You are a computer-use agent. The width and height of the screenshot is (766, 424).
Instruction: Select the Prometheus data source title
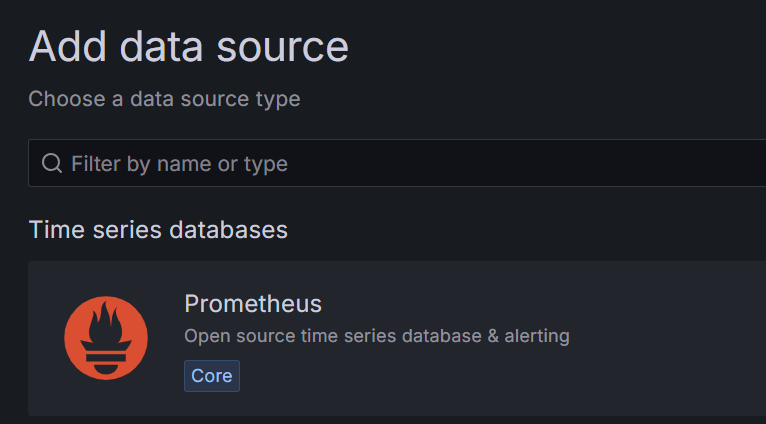click(253, 304)
